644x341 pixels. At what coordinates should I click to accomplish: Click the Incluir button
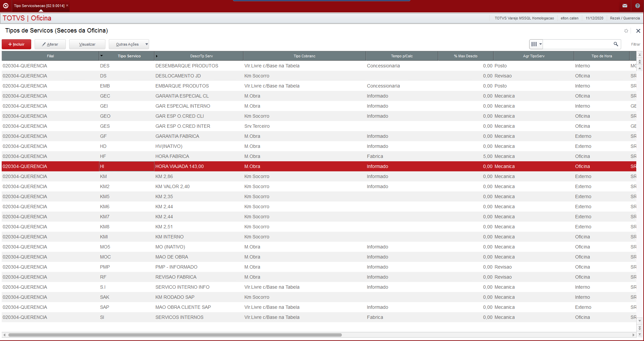tap(16, 44)
